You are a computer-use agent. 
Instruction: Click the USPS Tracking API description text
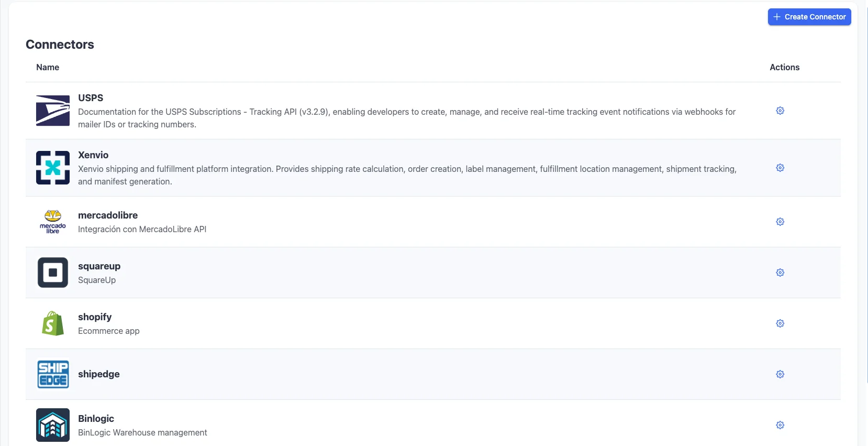click(x=407, y=118)
